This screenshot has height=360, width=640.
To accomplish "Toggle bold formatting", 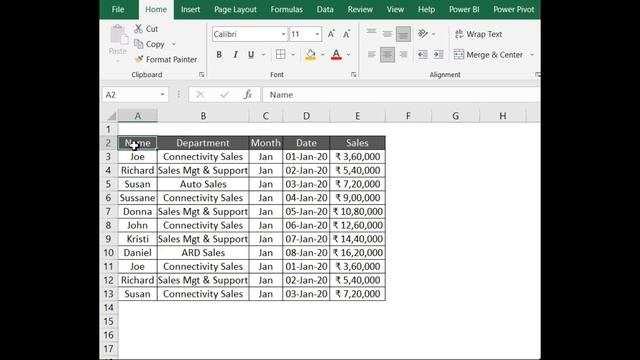I will (x=219, y=54).
